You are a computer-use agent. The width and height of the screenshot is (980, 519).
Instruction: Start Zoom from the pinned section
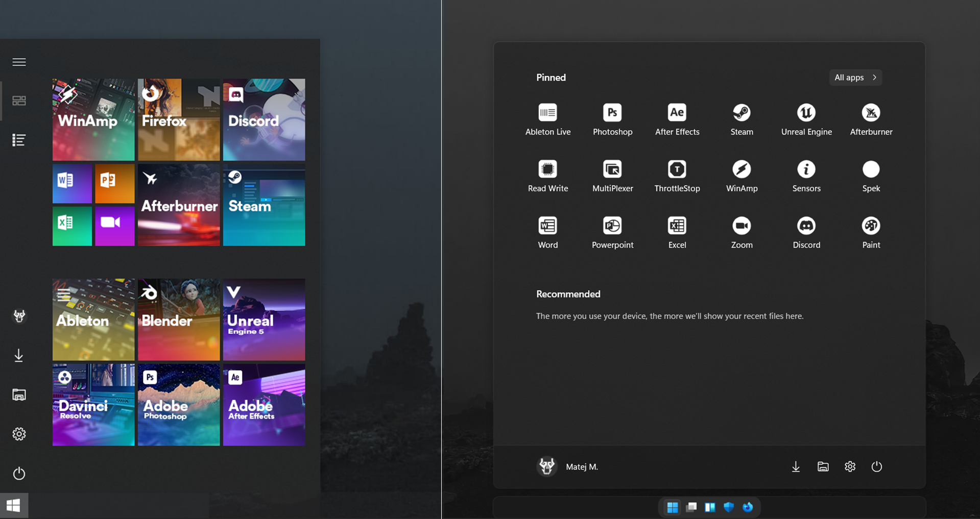(742, 231)
